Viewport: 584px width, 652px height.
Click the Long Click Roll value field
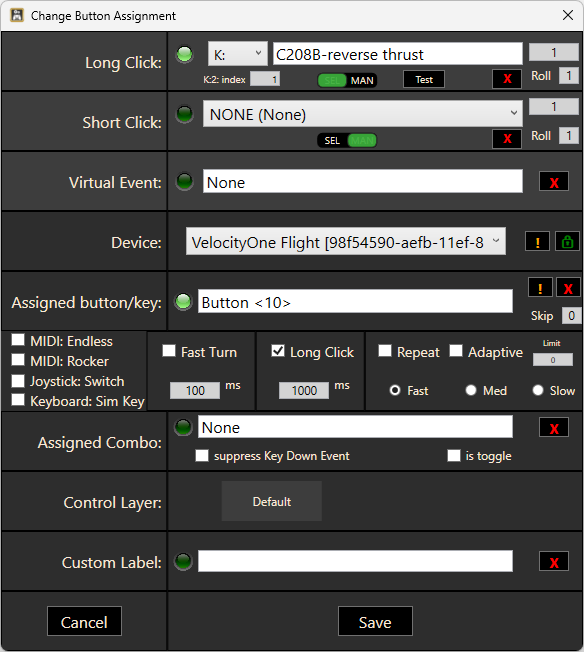pos(569,76)
